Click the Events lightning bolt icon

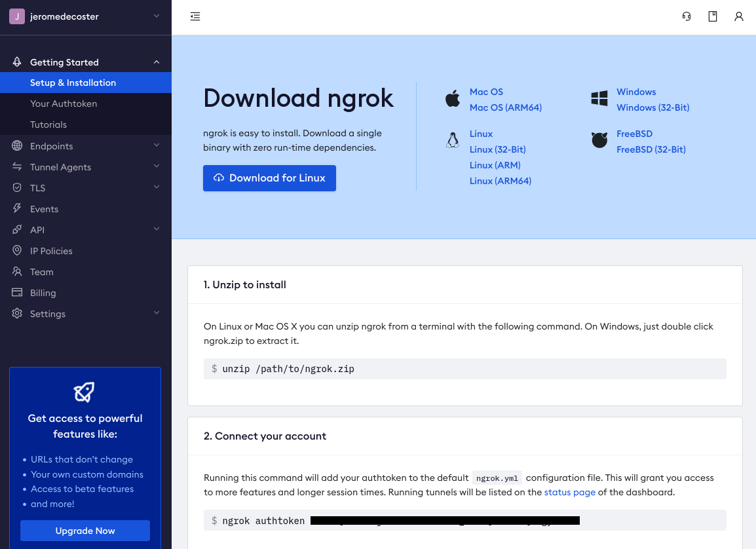(17, 209)
